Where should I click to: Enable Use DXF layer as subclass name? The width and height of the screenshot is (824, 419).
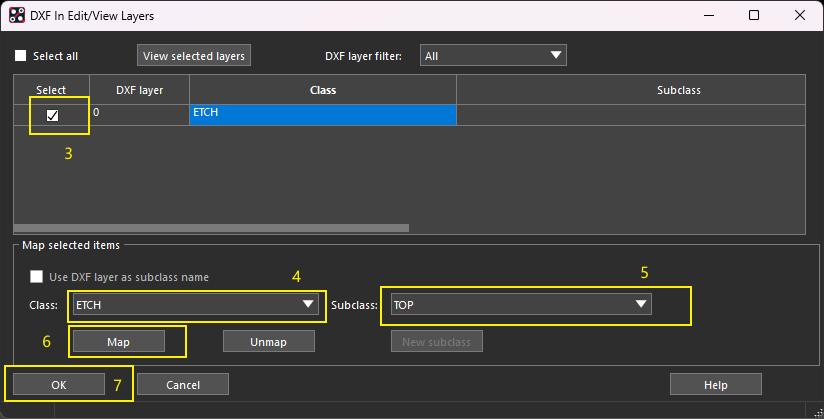pyautogui.click(x=37, y=277)
